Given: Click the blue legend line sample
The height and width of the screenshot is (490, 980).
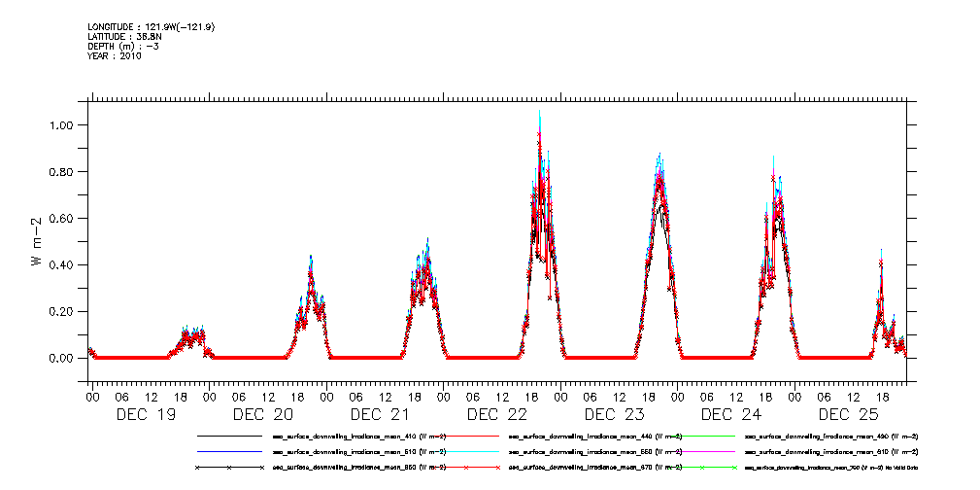Looking at the screenshot, I should 229,451.
